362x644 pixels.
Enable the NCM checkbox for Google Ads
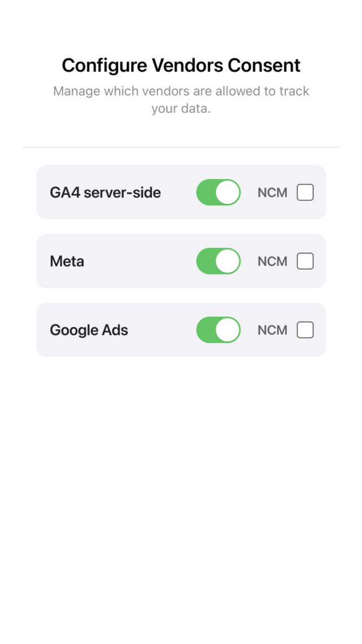click(x=305, y=330)
